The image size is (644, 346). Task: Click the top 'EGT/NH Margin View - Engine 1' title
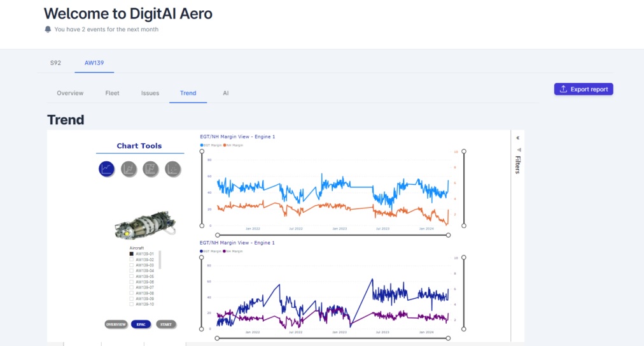coord(237,136)
